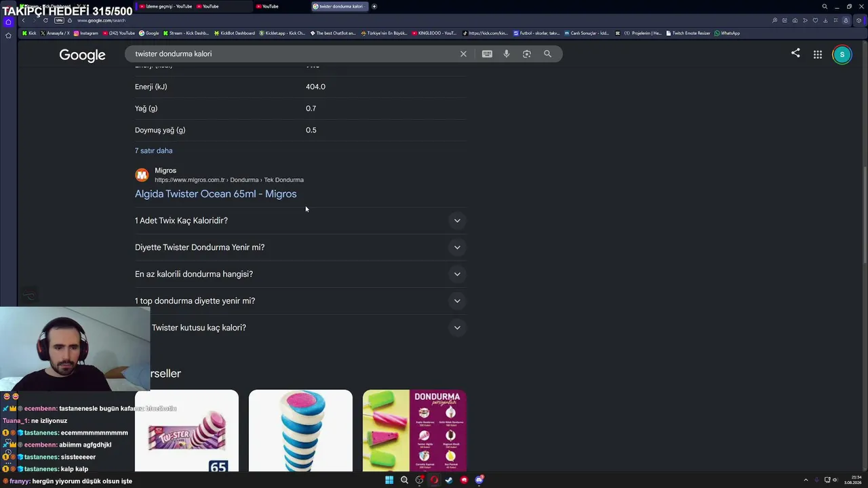
Task: Open the Windows Start menu
Action: coord(389,480)
